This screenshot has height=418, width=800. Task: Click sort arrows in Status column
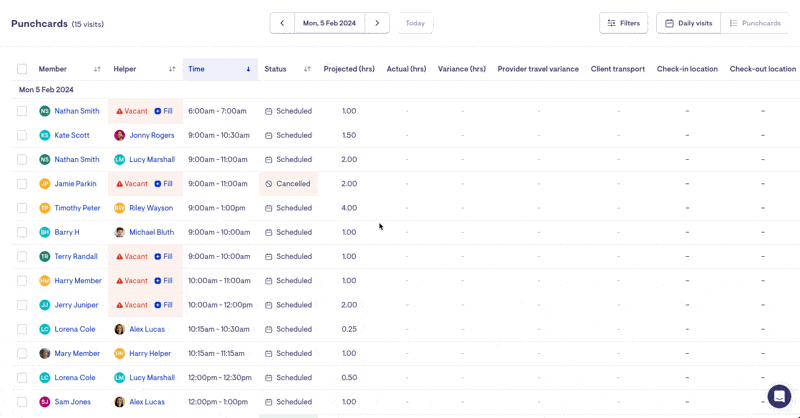tap(307, 69)
